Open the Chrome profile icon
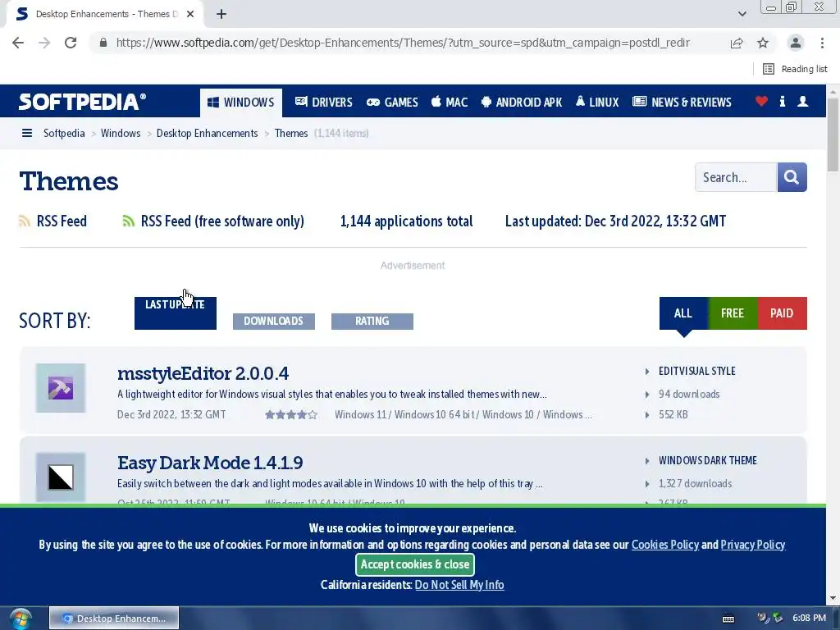This screenshot has width=840, height=630. click(x=796, y=43)
